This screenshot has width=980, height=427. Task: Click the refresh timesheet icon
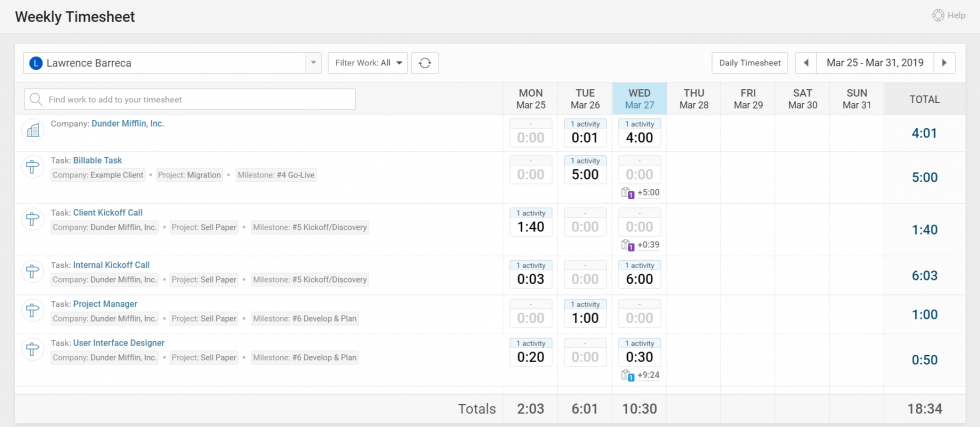[x=425, y=63]
